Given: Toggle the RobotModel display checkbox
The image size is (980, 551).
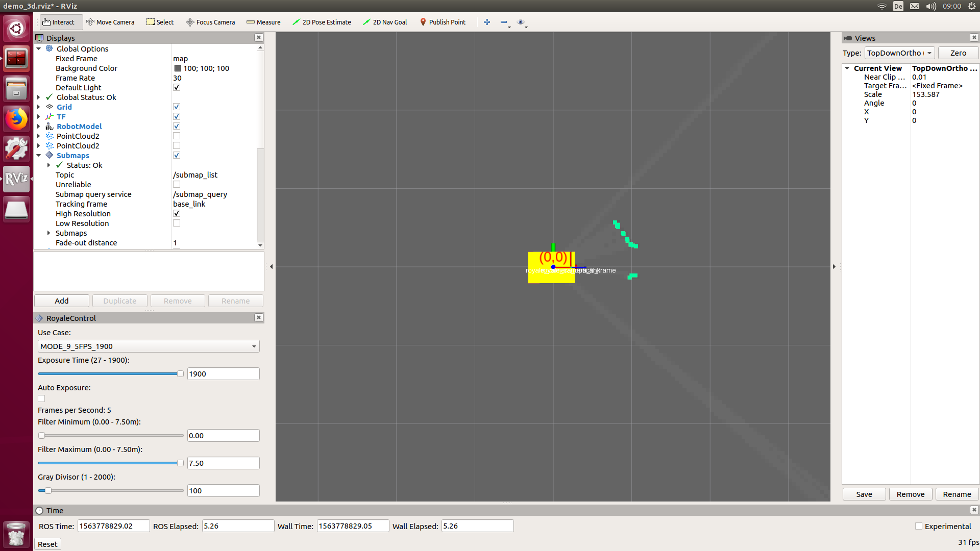Looking at the screenshot, I should tap(177, 126).
